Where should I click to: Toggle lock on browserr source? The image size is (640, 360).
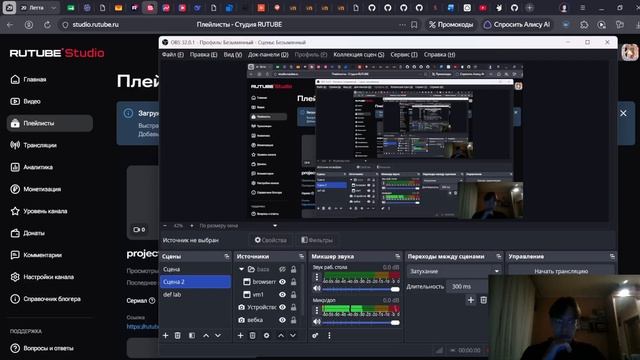[x=293, y=282]
